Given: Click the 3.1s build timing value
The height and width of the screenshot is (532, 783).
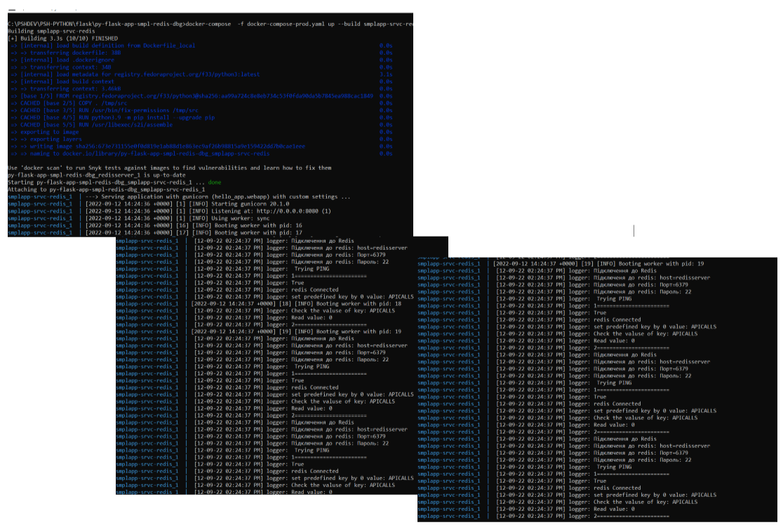Looking at the screenshot, I should [385, 74].
